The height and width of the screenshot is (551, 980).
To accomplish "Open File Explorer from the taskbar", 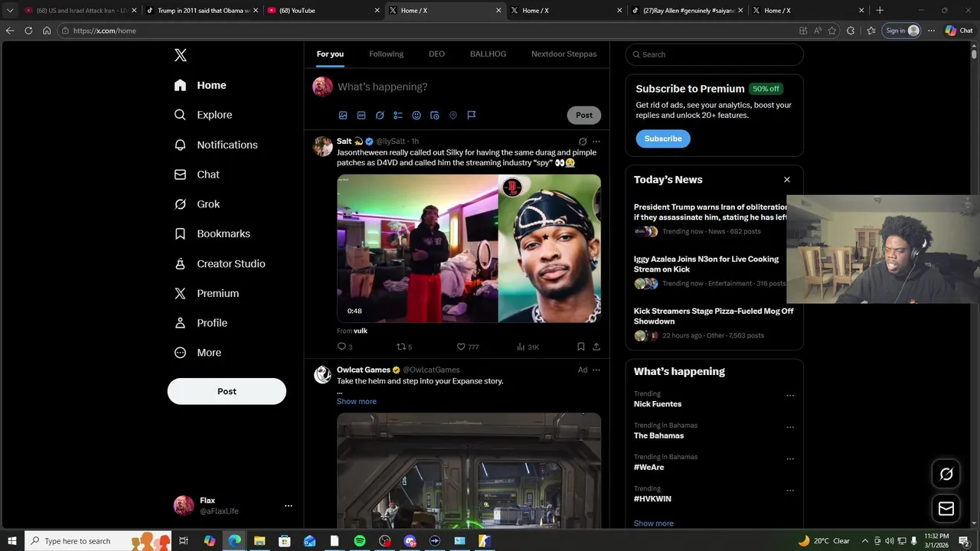I will click(x=260, y=541).
